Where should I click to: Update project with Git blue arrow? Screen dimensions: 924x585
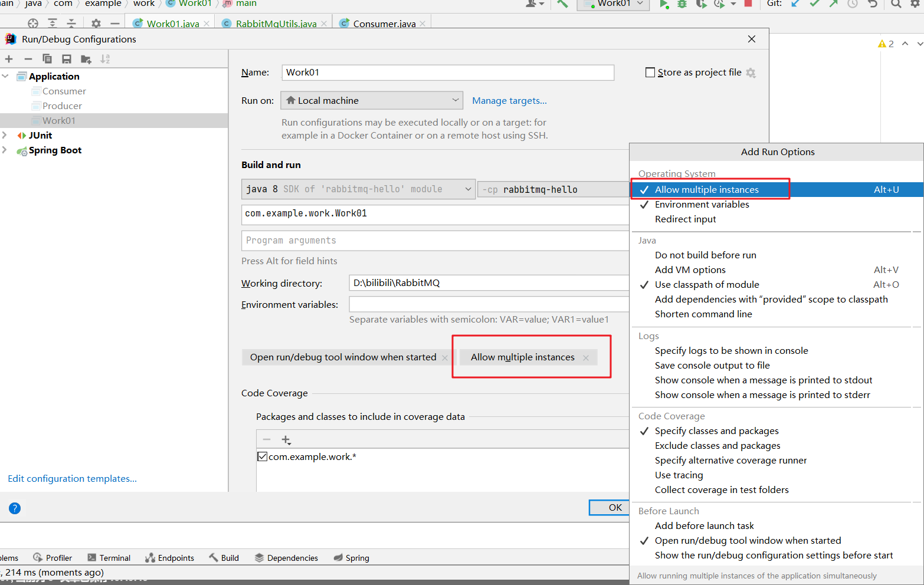point(795,4)
